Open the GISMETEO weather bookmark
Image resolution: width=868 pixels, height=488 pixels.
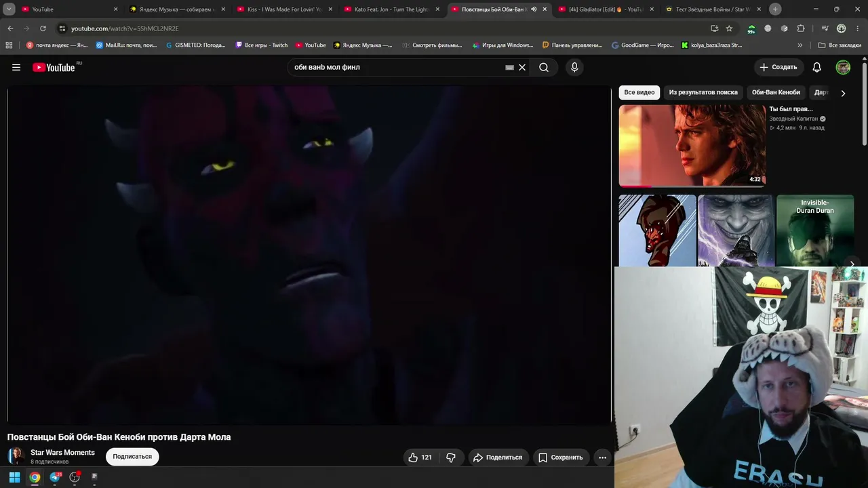(x=195, y=45)
